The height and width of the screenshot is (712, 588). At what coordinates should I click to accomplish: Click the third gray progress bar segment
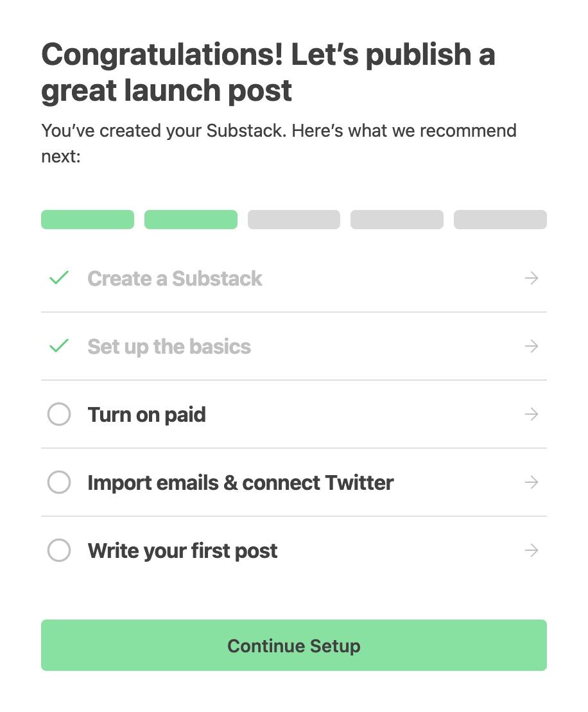293,220
